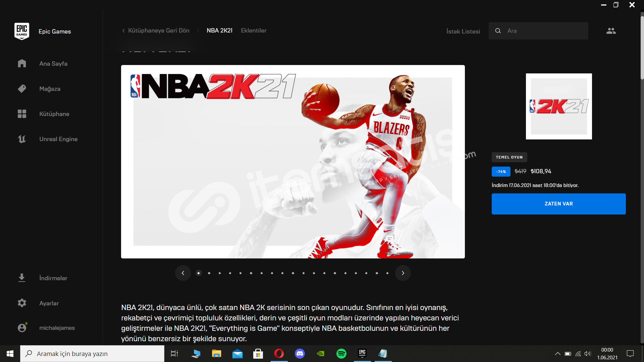The image size is (644, 362).
Task: Select the second carousel dot
Action: (x=209, y=273)
